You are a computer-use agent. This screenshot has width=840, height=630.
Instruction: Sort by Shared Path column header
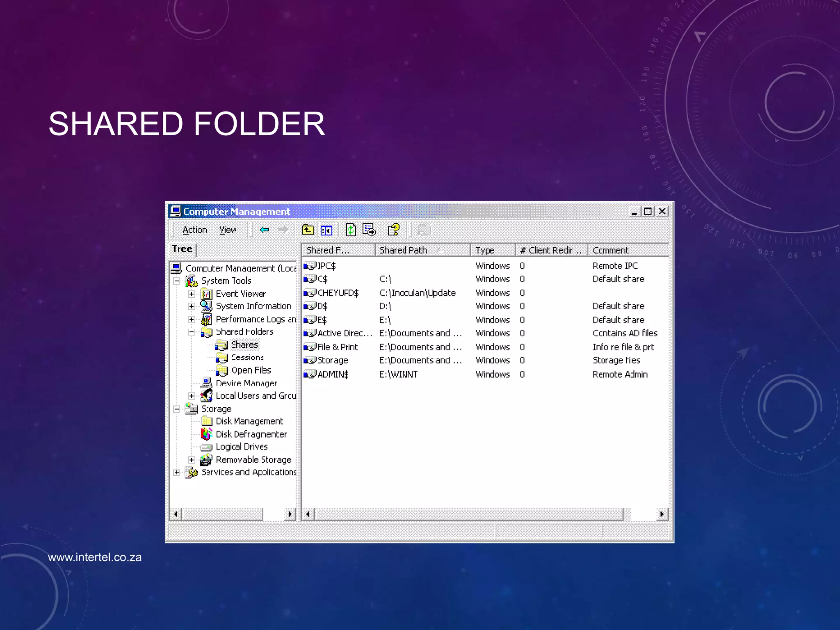pyautogui.click(x=422, y=250)
